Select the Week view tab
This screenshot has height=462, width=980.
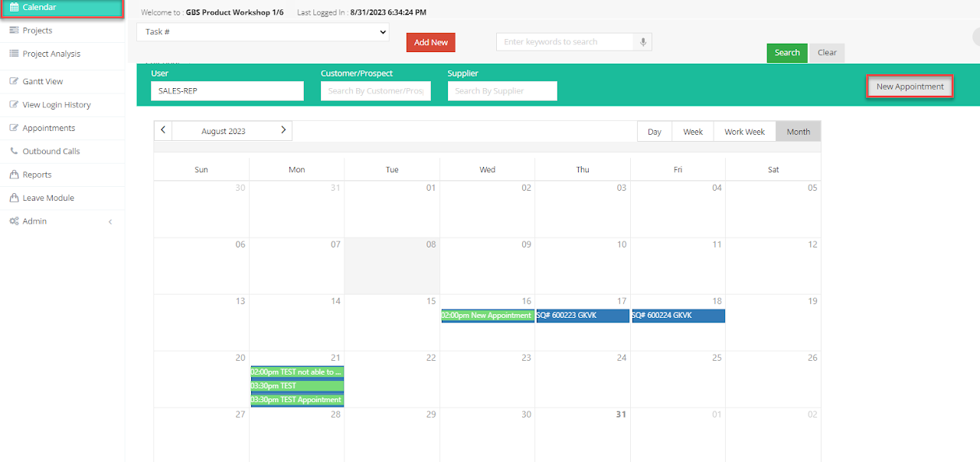tap(693, 132)
